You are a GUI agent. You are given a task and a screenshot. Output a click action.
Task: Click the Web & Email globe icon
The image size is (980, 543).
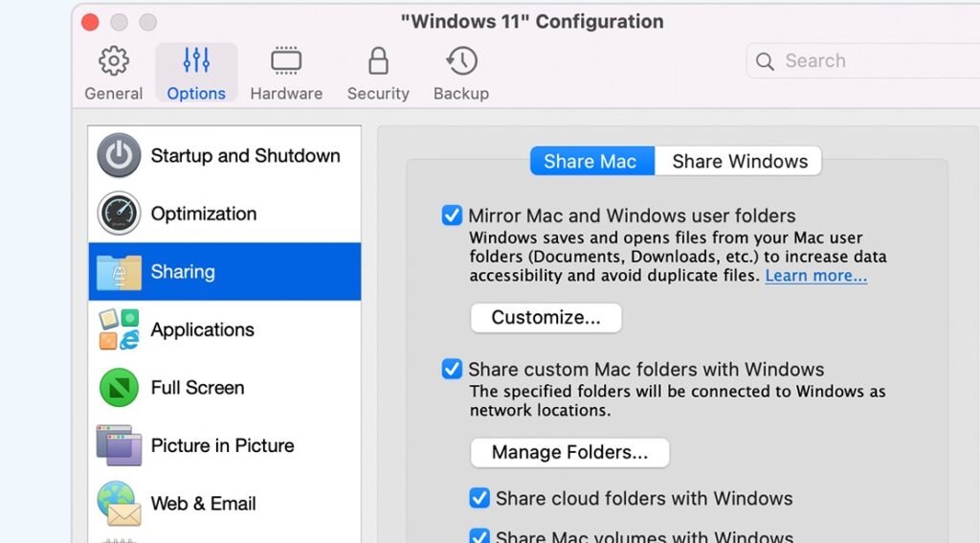pyautogui.click(x=119, y=504)
